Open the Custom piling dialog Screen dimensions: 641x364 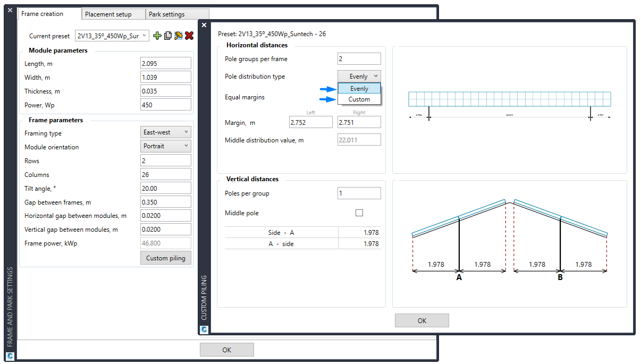(x=165, y=258)
